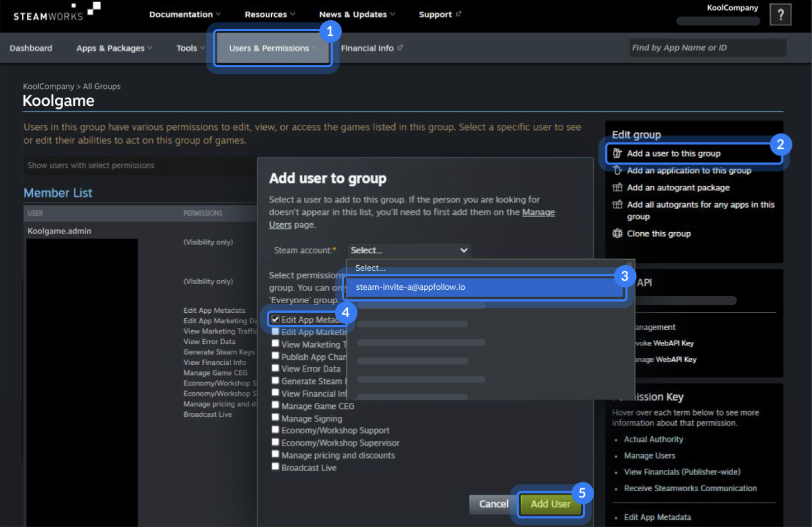Open the Steam account Select dropdown
Screen dimensions: 812x527
409,250
